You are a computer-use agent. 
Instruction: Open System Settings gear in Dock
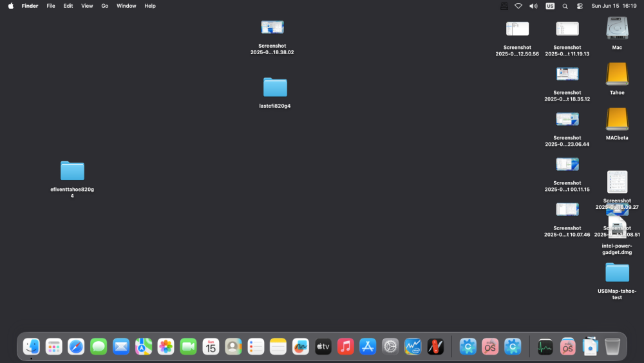[x=390, y=346]
